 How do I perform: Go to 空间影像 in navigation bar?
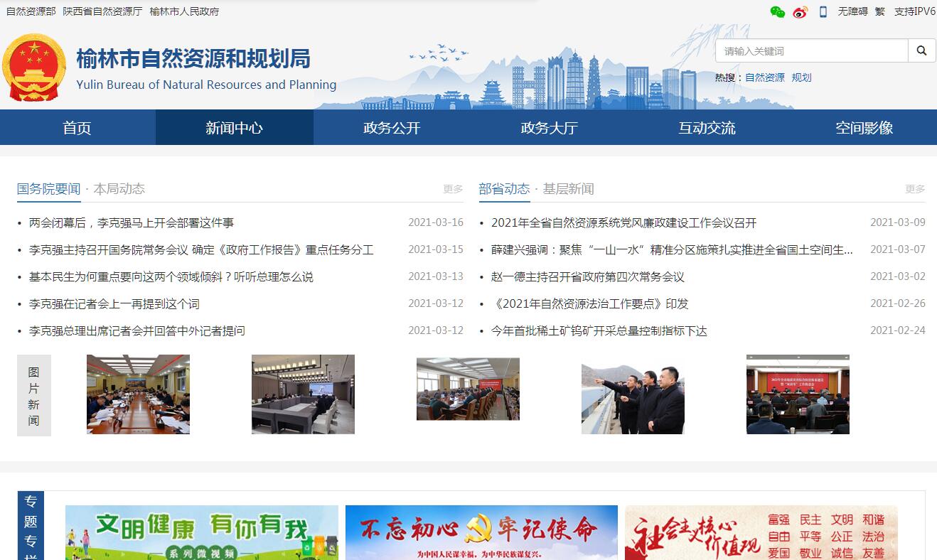[x=864, y=128]
